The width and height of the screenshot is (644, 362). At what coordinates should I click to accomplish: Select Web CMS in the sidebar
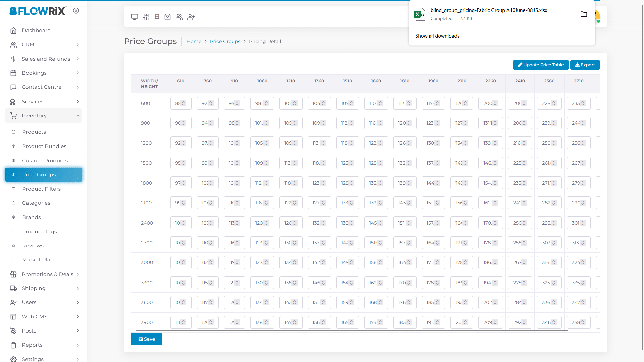tap(44, 316)
